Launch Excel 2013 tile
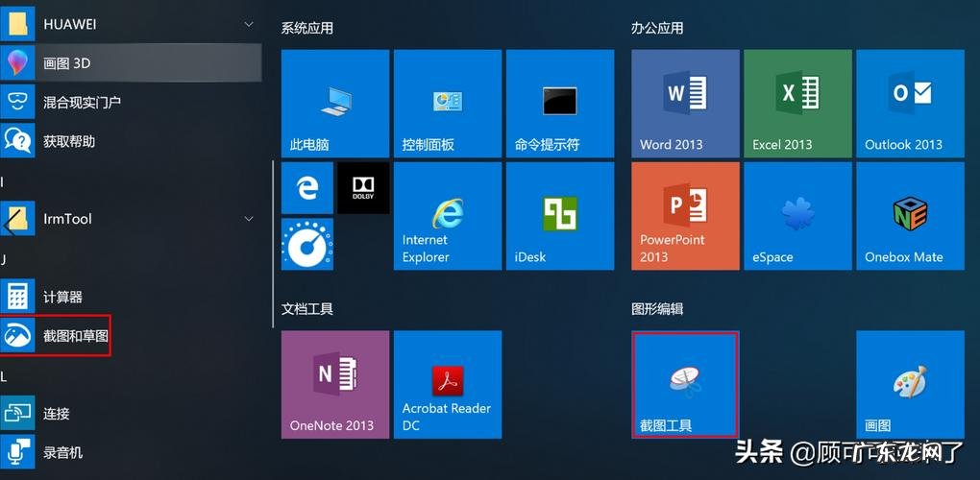The height and width of the screenshot is (480, 980). tap(797, 104)
